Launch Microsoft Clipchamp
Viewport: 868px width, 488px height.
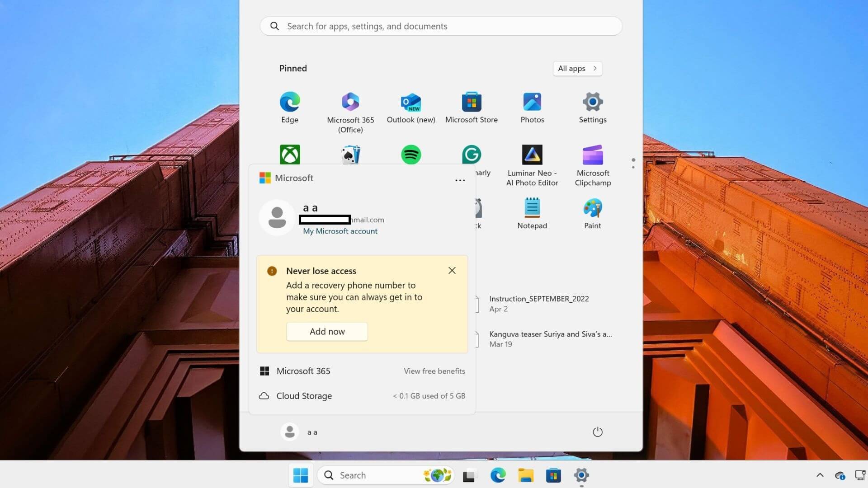click(x=593, y=155)
